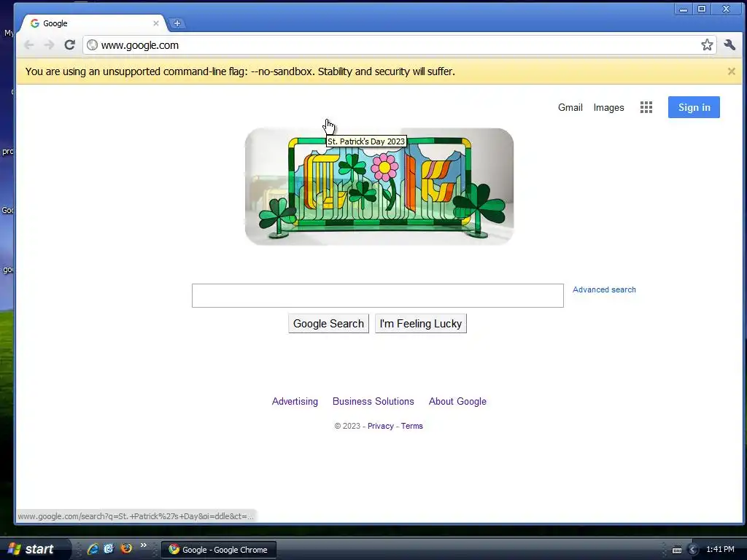747x560 pixels.
Task: Click I'm Feeling Lucky button
Action: pyautogui.click(x=421, y=324)
